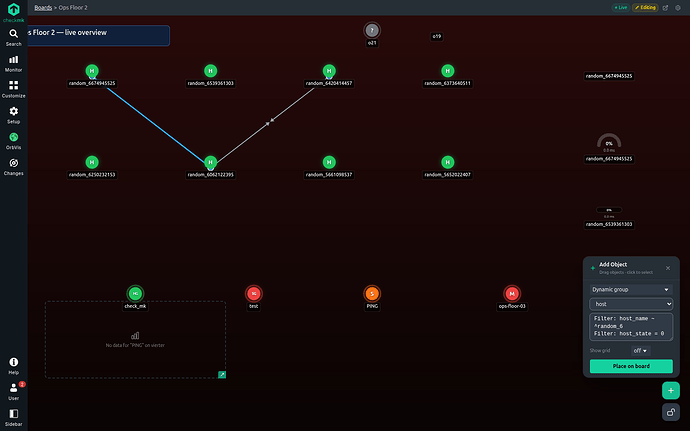Select host node random_6373640511
690x431 pixels.
[x=448, y=71]
